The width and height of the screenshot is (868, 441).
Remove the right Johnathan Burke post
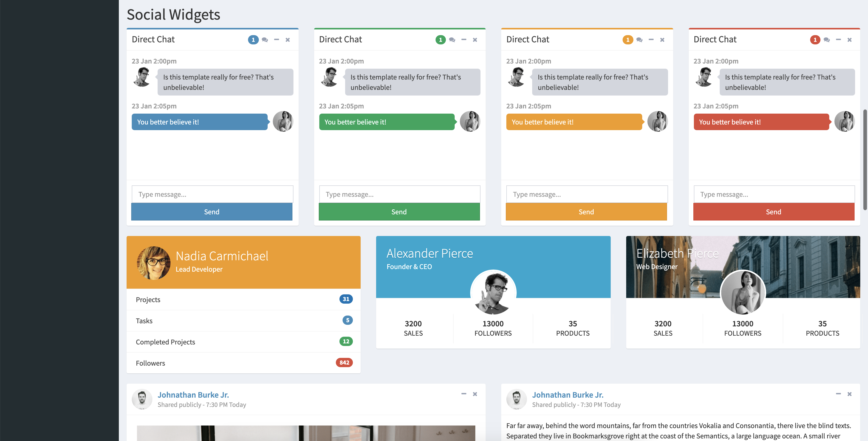point(849,394)
